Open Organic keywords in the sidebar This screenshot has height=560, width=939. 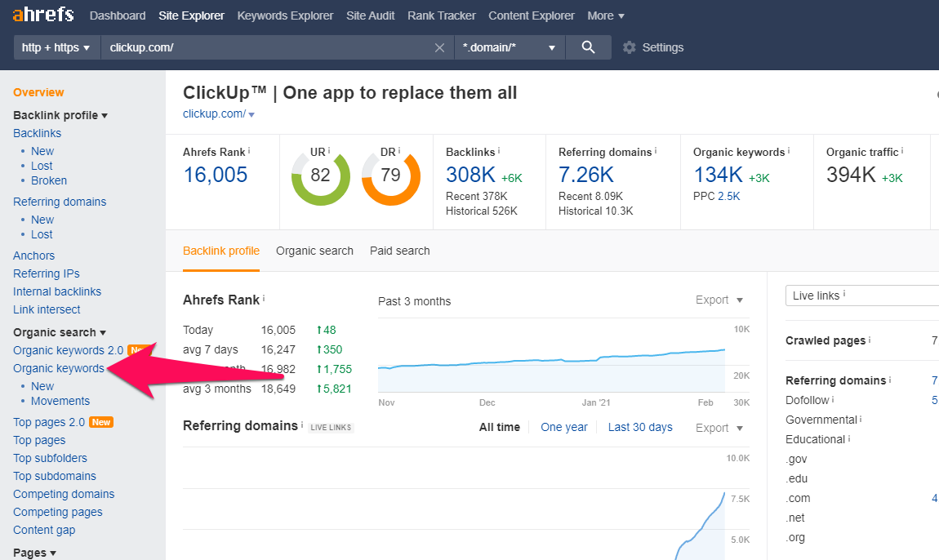click(59, 368)
